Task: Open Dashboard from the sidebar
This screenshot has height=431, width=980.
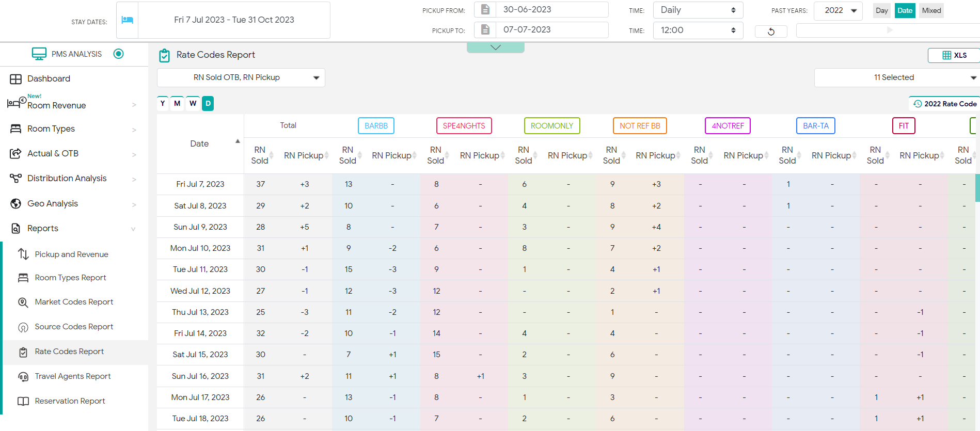Action: tap(49, 78)
